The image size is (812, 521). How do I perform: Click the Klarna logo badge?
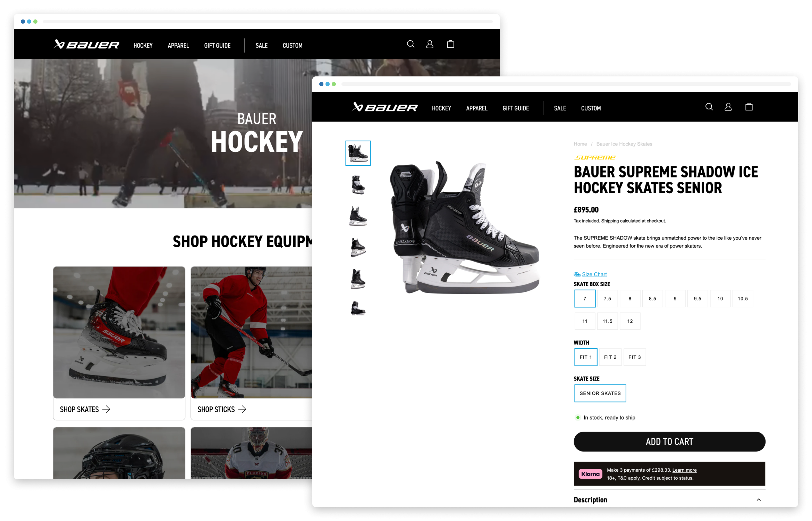[x=590, y=474]
